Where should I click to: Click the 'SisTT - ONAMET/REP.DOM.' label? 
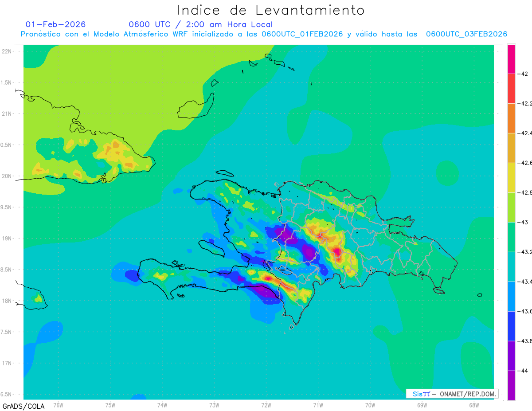pyautogui.click(x=453, y=394)
